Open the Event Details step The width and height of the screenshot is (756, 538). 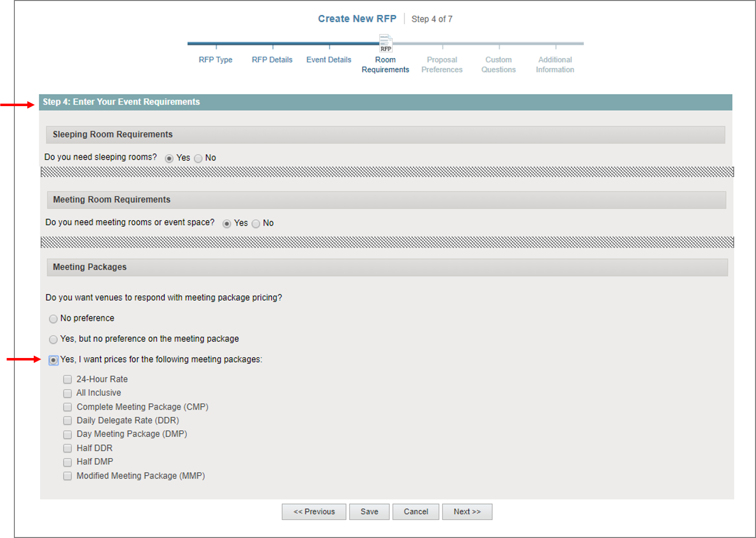328,60
